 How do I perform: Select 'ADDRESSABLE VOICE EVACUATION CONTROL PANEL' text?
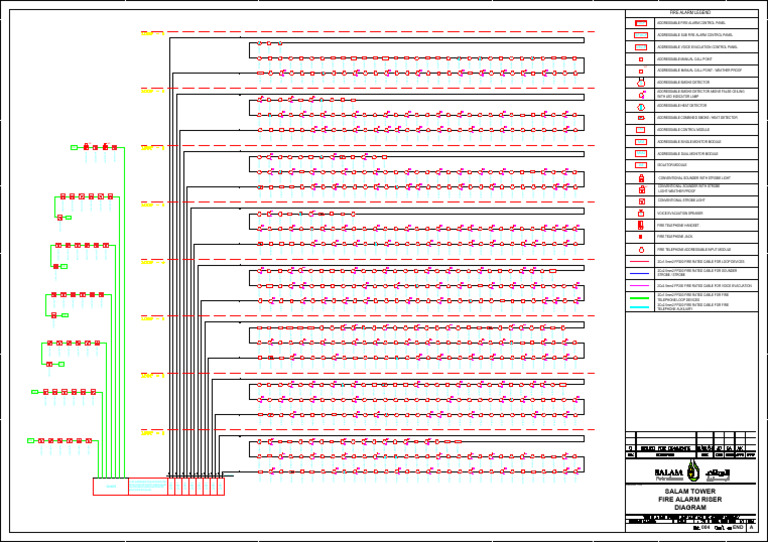coord(696,47)
